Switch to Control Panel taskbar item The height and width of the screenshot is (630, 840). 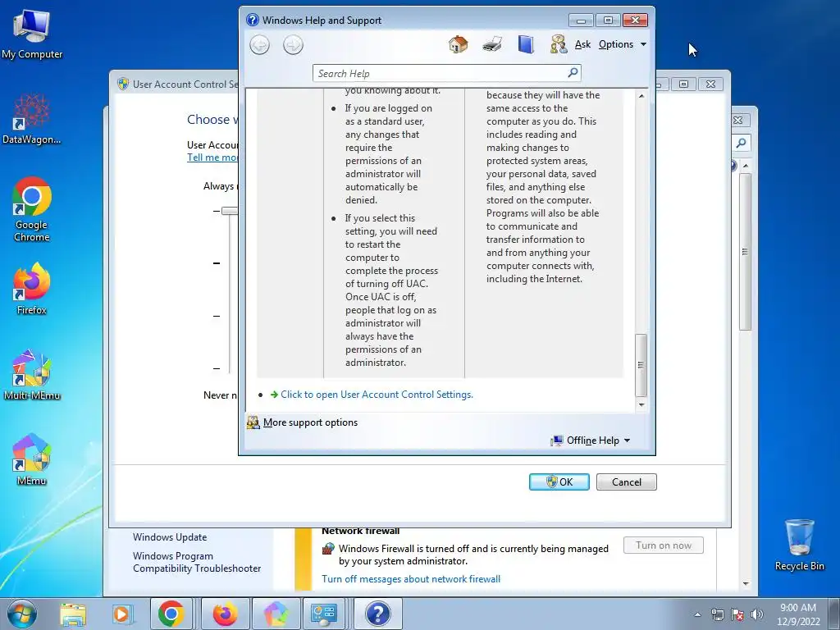(325, 614)
